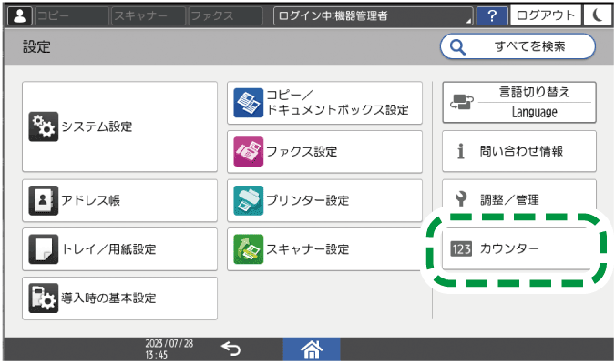Open the システム設定 label
The width and height of the screenshot is (615, 364).
[97, 127]
